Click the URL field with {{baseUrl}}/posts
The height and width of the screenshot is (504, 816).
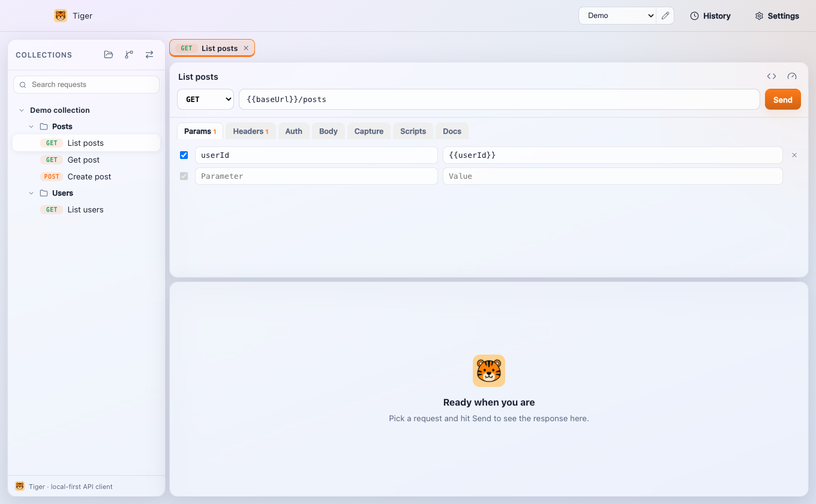click(499, 100)
